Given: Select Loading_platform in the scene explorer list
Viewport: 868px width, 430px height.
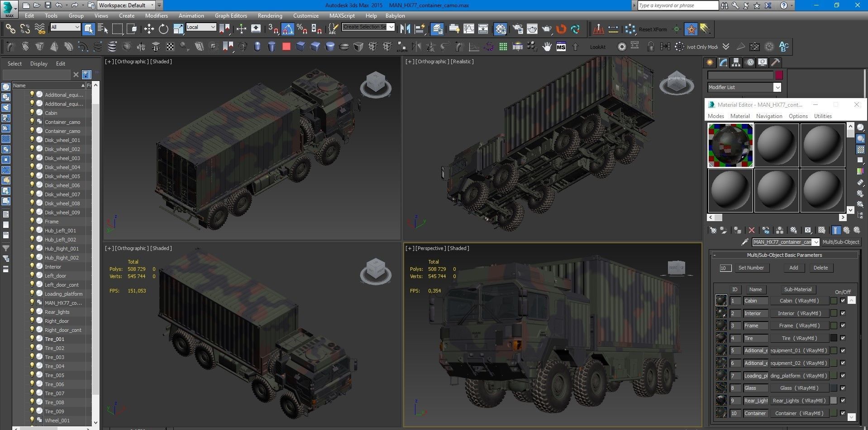Looking at the screenshot, I should (63, 293).
